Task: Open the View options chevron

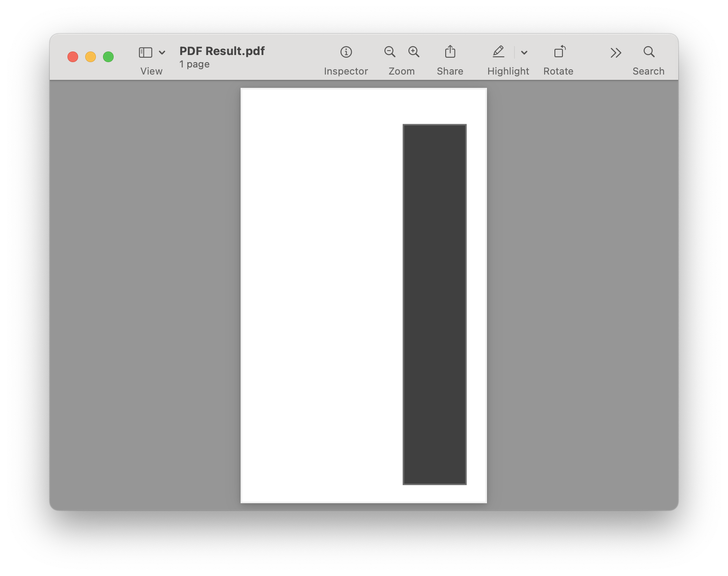Action: (x=162, y=53)
